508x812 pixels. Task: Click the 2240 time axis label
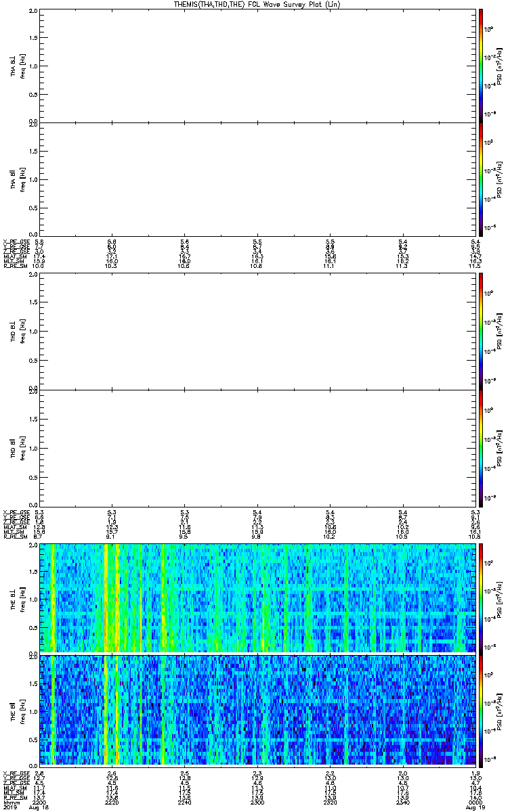(x=184, y=802)
